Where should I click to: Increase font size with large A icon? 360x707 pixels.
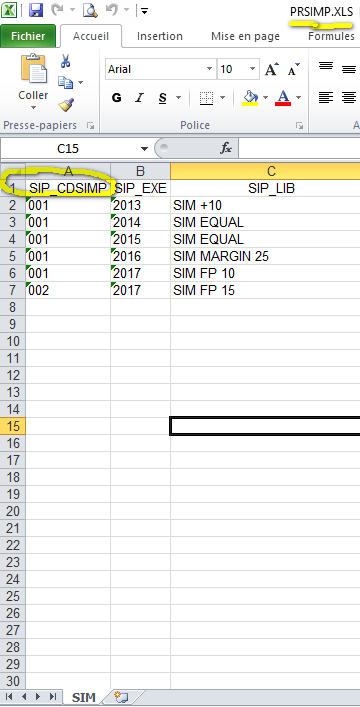[272, 69]
